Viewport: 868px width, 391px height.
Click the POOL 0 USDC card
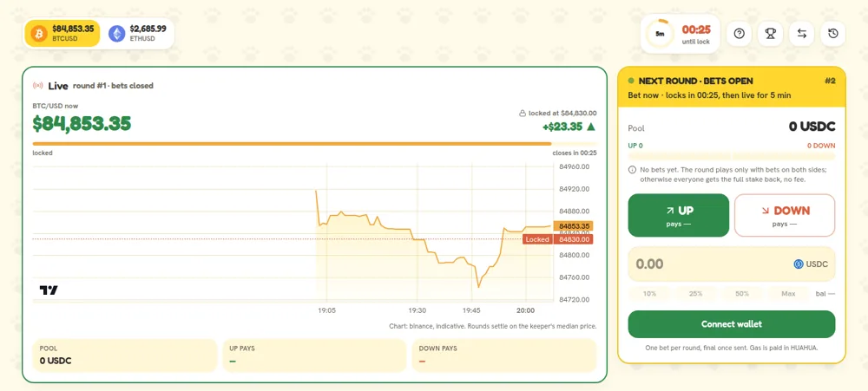click(124, 355)
